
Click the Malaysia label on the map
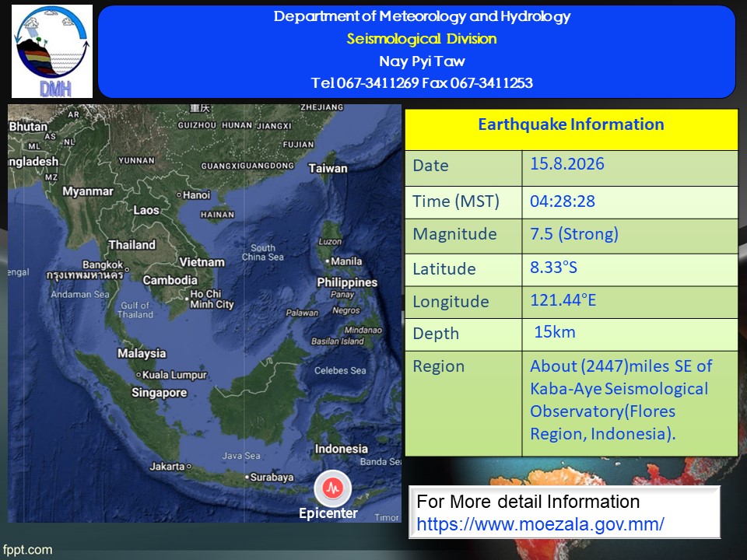pyautogui.click(x=142, y=353)
